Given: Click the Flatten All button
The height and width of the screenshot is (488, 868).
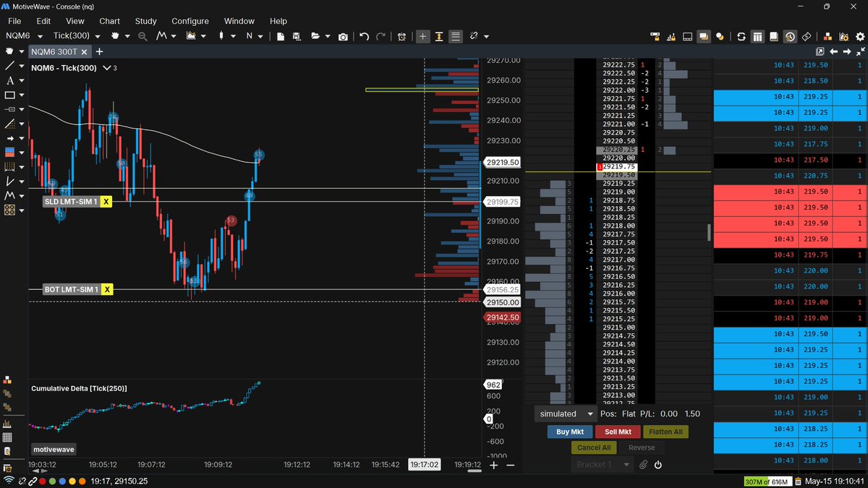Looking at the screenshot, I should [665, 432].
